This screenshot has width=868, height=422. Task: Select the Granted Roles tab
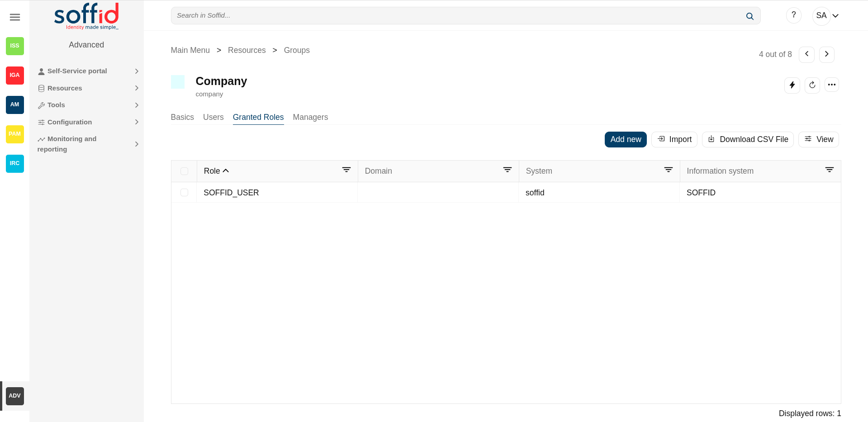(x=258, y=117)
